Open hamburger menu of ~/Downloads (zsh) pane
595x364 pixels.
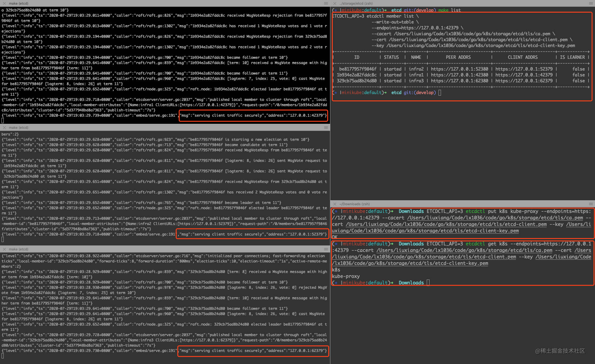(591, 204)
